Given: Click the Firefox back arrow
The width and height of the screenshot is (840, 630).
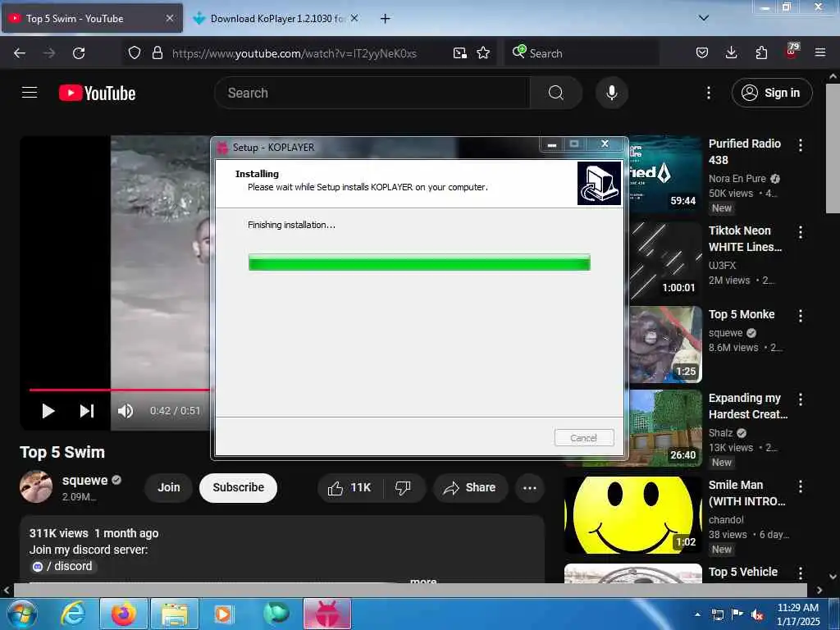Looking at the screenshot, I should (x=20, y=53).
